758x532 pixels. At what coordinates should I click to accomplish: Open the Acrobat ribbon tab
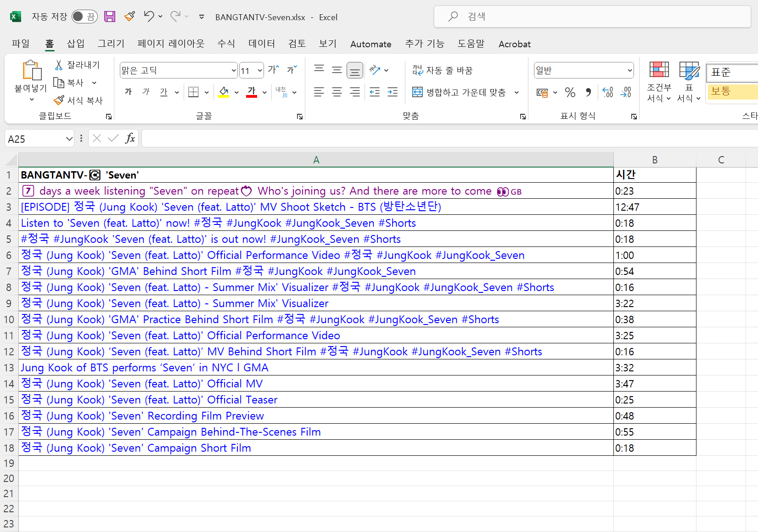(515, 44)
